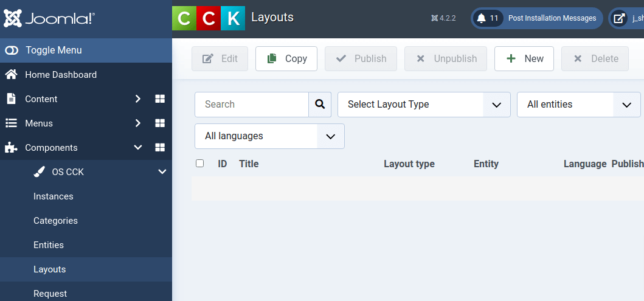Open the Content dashboard grid icon
This screenshot has width=644, height=301.
[160, 99]
